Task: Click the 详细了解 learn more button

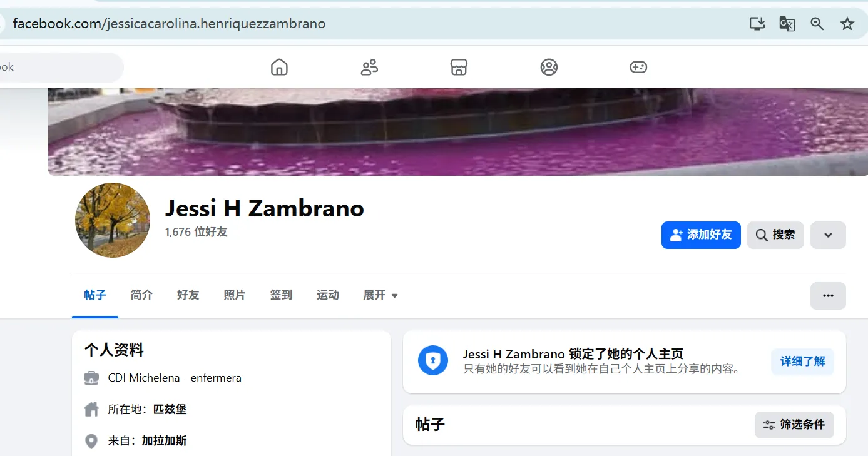Action: (x=802, y=362)
